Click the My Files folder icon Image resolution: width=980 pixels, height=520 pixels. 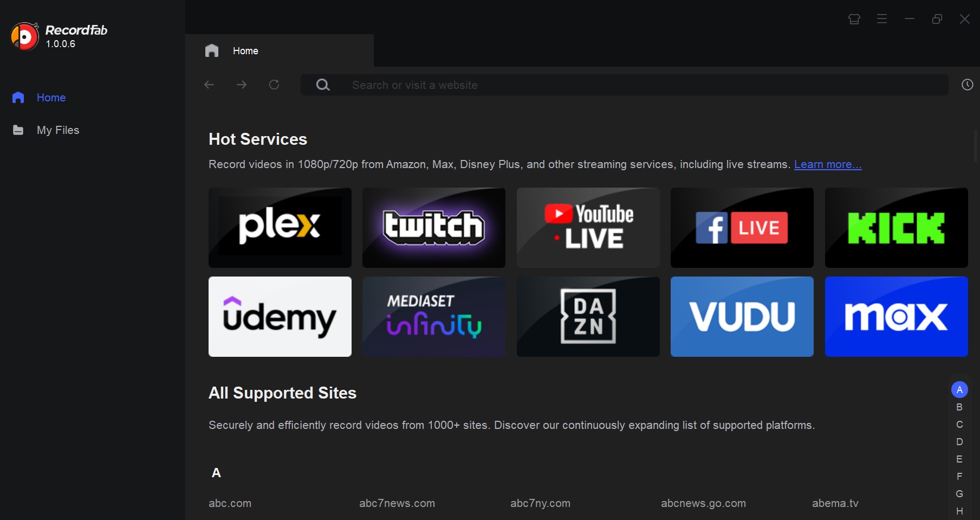[18, 130]
